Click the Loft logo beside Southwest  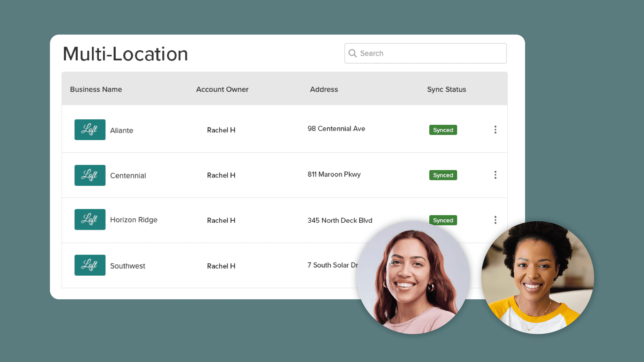coord(90,265)
